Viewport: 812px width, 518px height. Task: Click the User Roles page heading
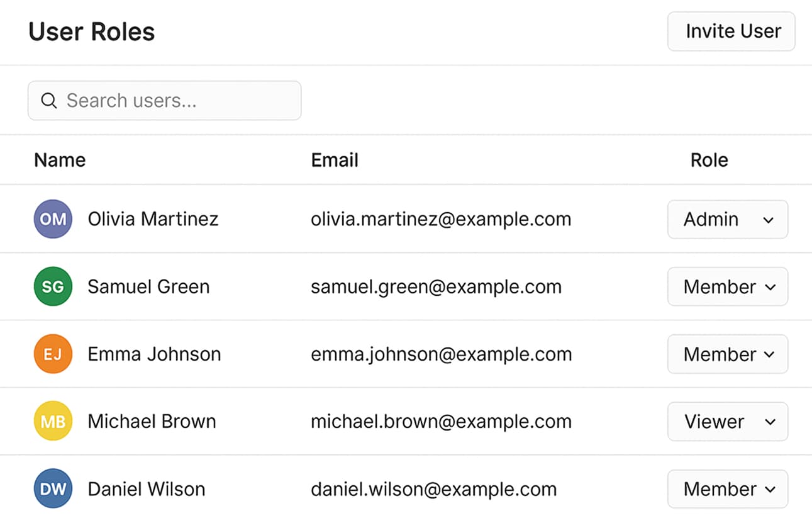coord(92,31)
